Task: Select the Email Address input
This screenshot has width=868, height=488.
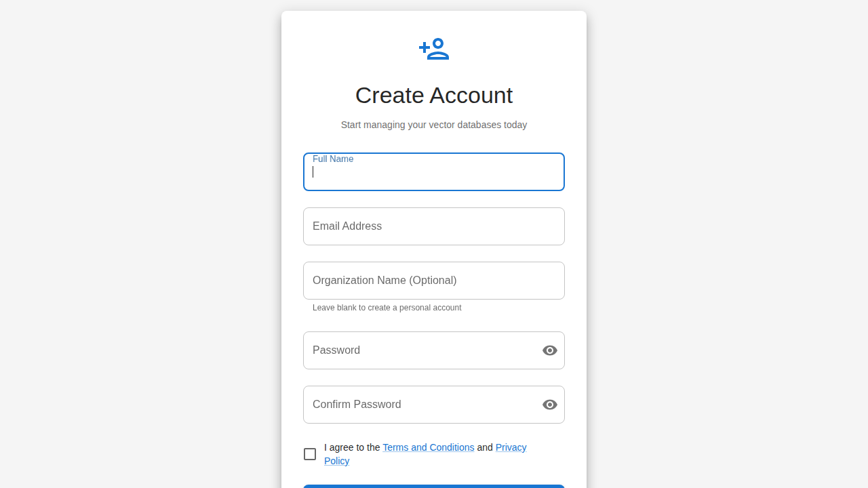Action: [434, 226]
